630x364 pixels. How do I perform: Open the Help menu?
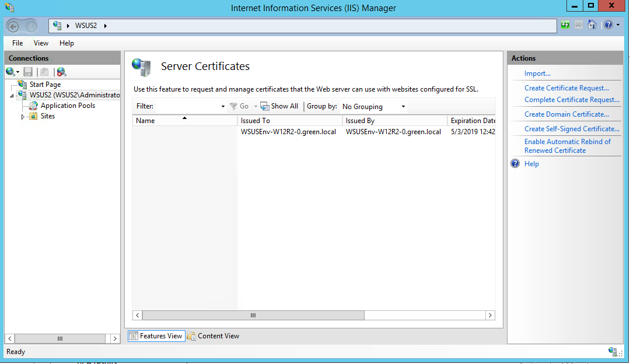[66, 43]
